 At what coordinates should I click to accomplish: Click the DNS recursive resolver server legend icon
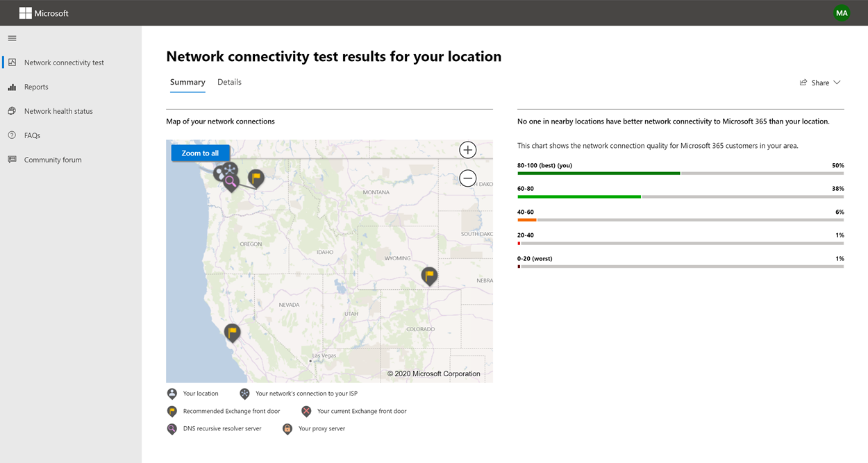click(172, 428)
